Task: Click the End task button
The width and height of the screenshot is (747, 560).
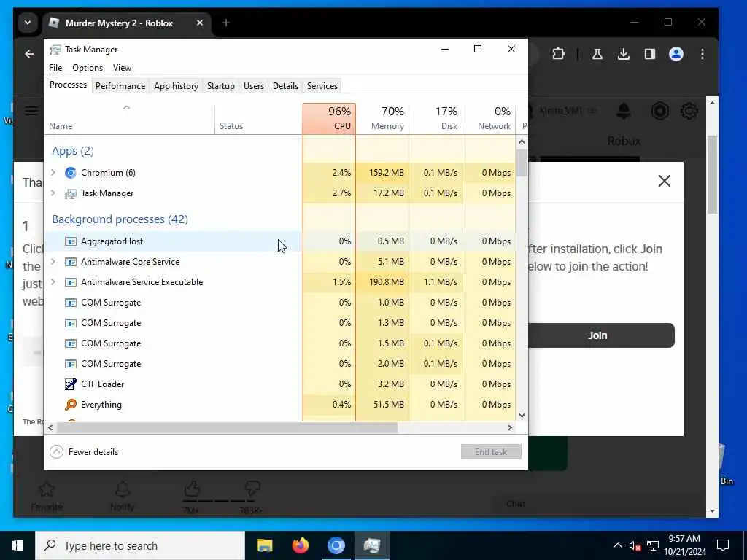Action: click(x=491, y=452)
